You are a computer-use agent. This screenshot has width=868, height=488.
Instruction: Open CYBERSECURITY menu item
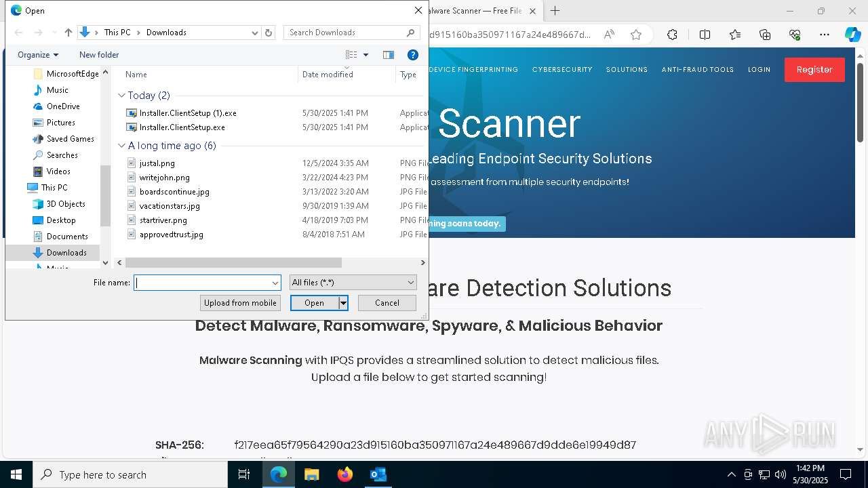click(562, 70)
